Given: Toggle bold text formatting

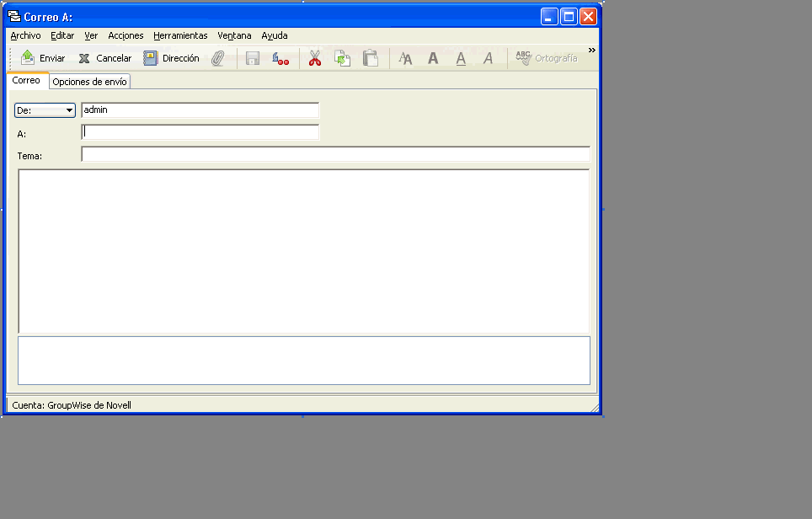Looking at the screenshot, I should point(433,58).
